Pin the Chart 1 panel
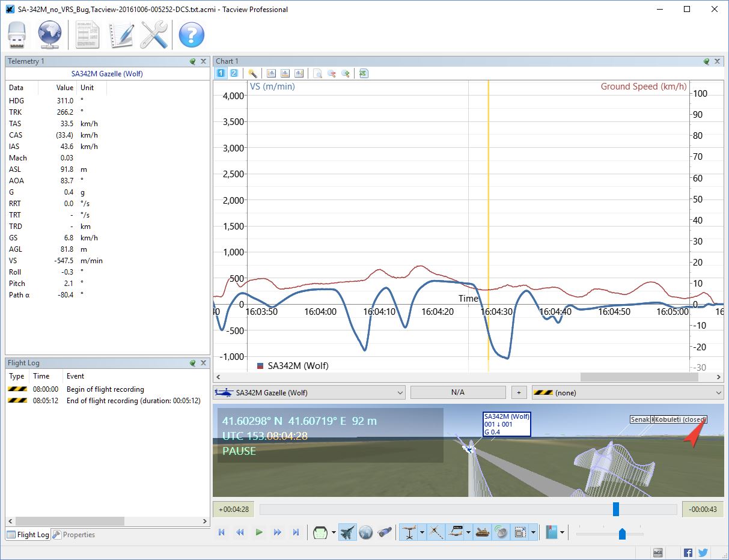This screenshot has height=560, width=729. point(707,61)
